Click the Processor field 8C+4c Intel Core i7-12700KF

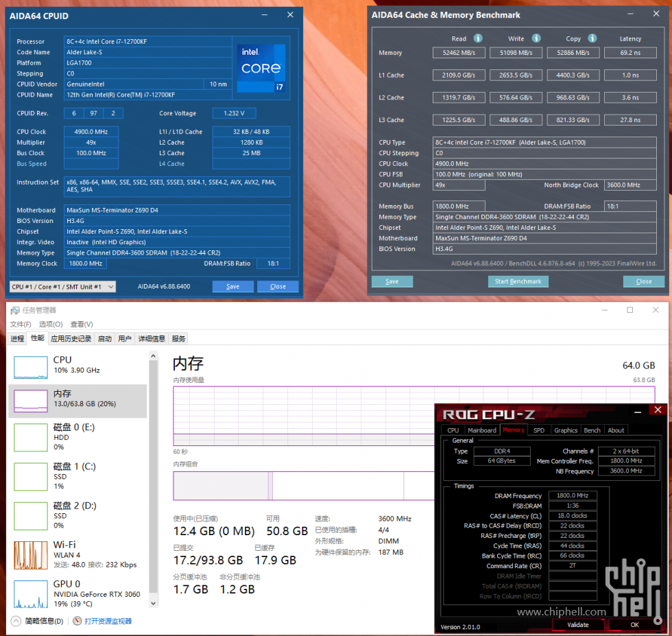point(148,42)
